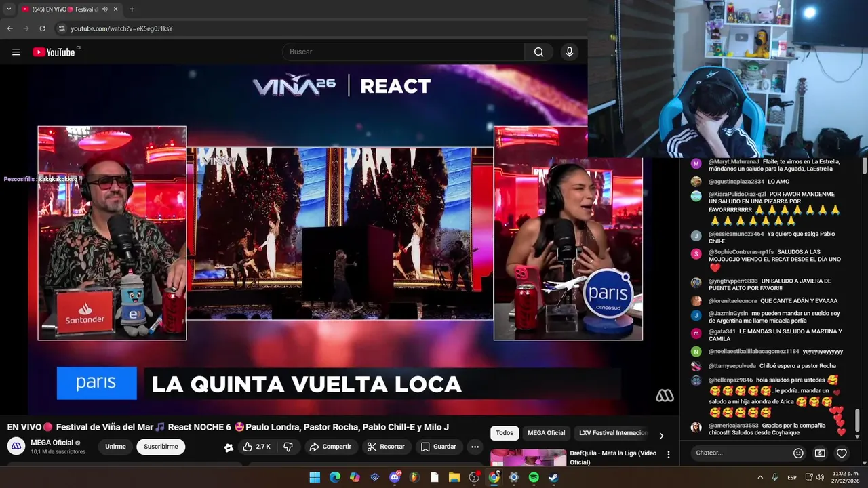Open options menu for DrefQuila video
The width and height of the screenshot is (868, 488).
pos(669,455)
